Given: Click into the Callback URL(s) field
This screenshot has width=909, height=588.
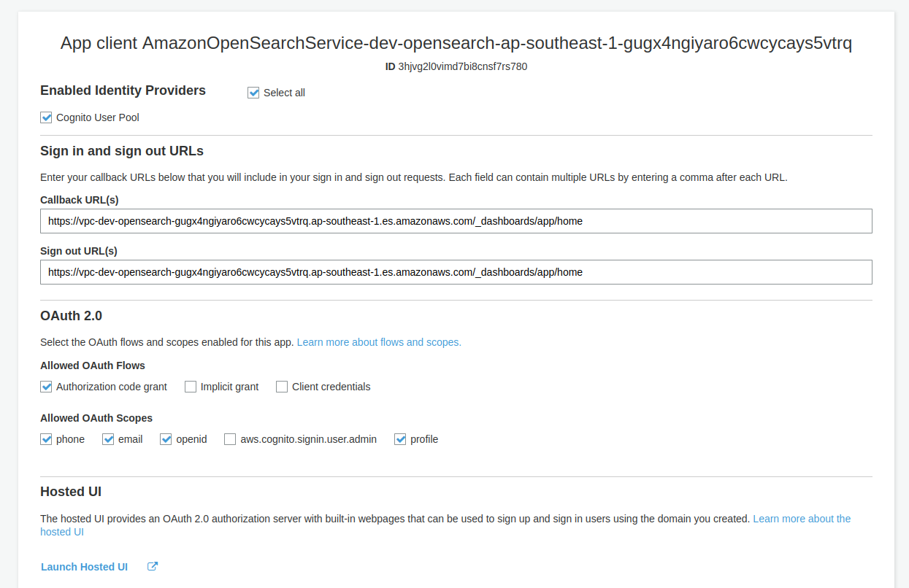Looking at the screenshot, I should pyautogui.click(x=456, y=221).
